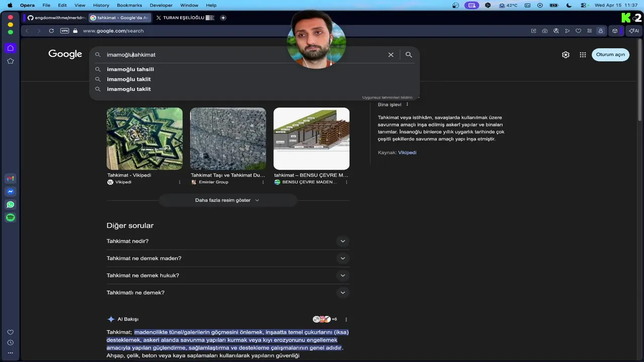The height and width of the screenshot is (362, 644).
Task: Open the bookmarks star in the Opera sidebar
Action: 11,61
